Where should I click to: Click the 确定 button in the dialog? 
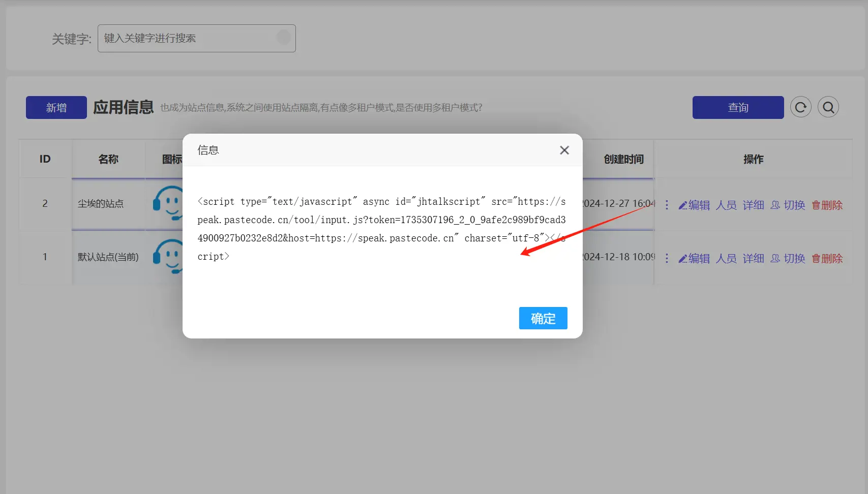click(x=543, y=318)
